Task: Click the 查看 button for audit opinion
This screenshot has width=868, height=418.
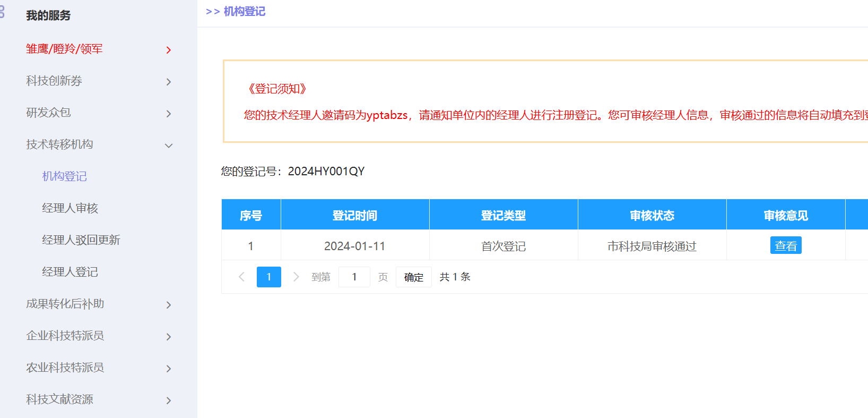Action: click(786, 245)
